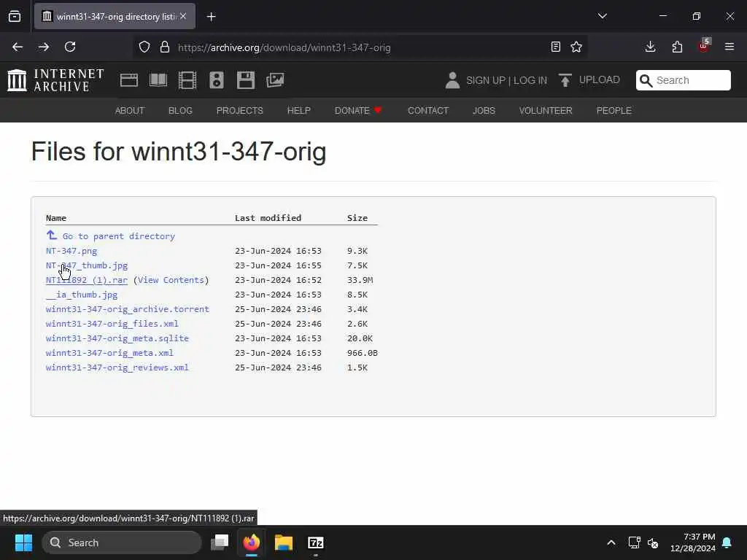Open Task View in the taskbar

coord(220,542)
